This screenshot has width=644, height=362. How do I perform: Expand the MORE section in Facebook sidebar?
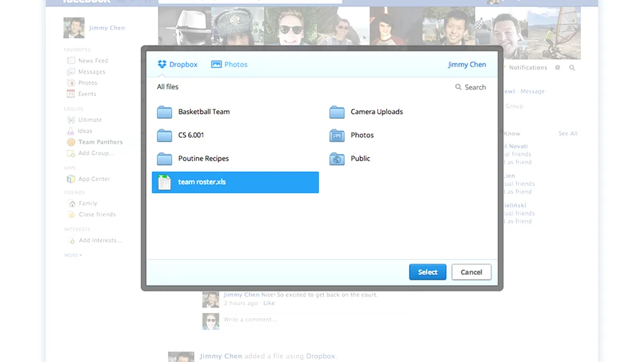point(73,255)
